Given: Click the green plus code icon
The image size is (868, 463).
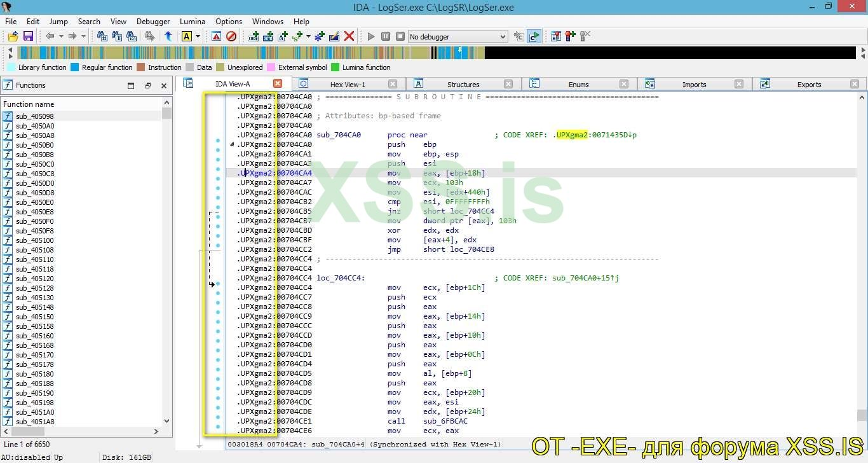Looking at the screenshot, I should [x=254, y=36].
